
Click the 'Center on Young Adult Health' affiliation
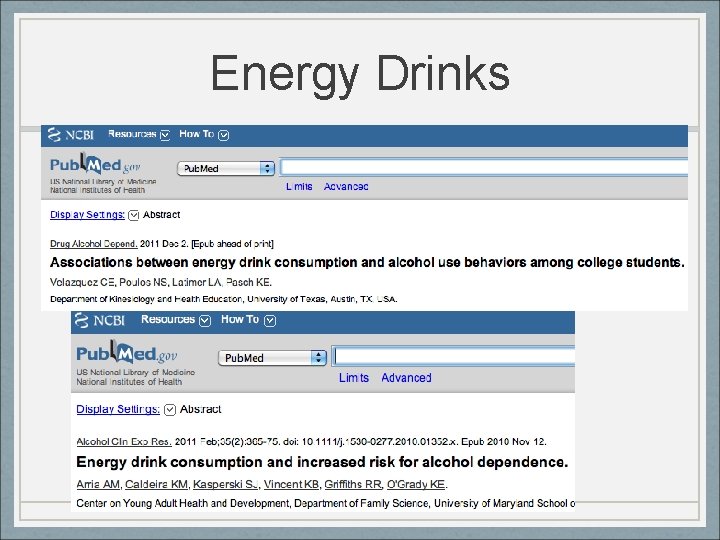click(326, 503)
